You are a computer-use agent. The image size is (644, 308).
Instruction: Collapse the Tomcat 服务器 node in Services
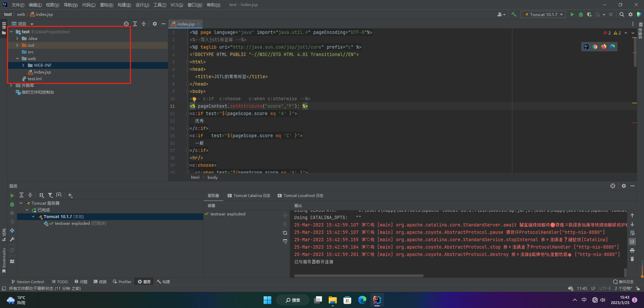[21, 203]
